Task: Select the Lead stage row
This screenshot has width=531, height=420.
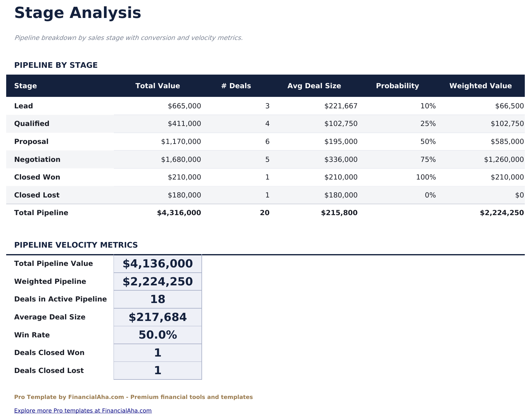Action: 23,106
